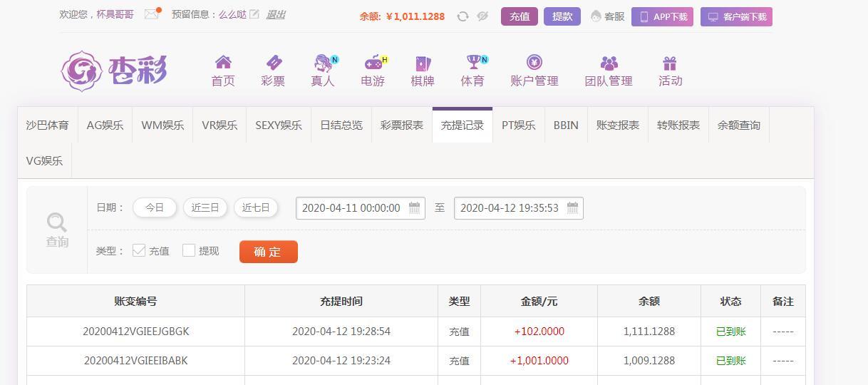The height and width of the screenshot is (385, 868).
Task: Click the 提款 withdraw button
Action: [x=562, y=16]
